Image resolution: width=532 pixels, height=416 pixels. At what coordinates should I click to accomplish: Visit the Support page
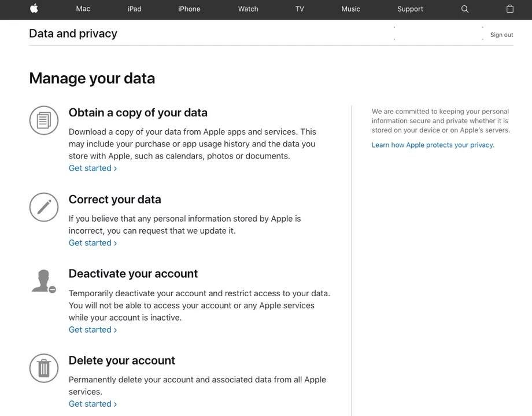tap(410, 9)
